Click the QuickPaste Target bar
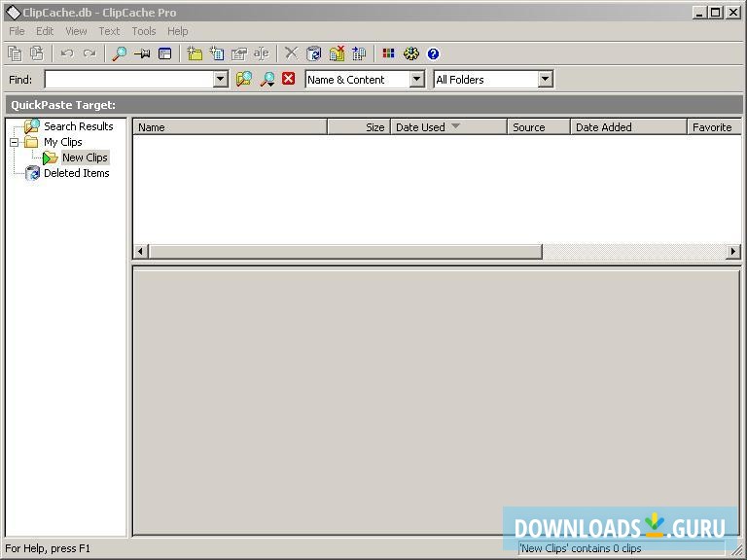Image resolution: width=747 pixels, height=560 pixels. [373, 105]
